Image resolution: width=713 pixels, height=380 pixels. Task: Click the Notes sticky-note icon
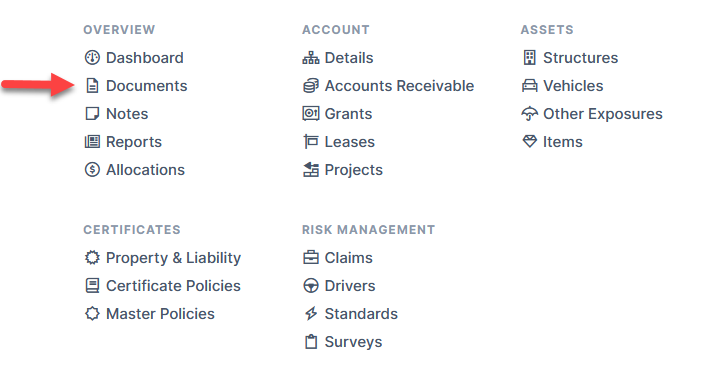[x=92, y=114]
